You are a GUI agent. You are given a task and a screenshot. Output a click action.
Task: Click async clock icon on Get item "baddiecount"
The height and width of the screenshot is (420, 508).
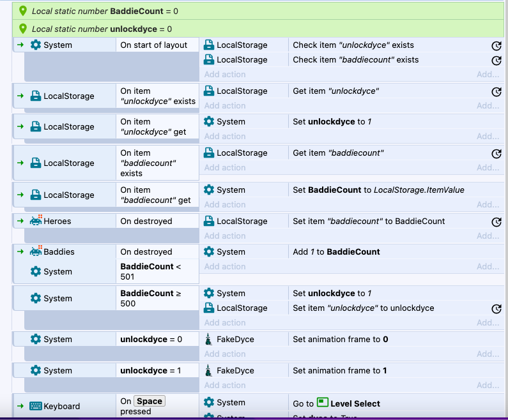(496, 154)
